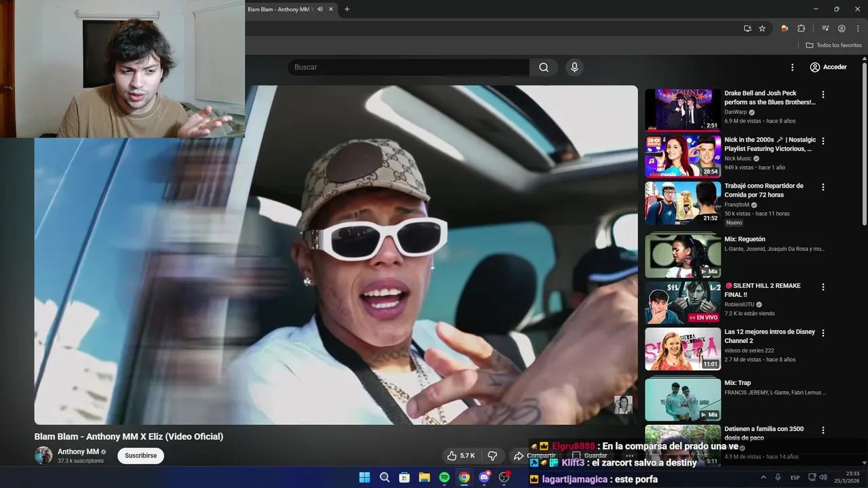This screenshot has width=868, height=488.
Task: Click the install/cast page icon in address bar
Action: click(x=747, y=28)
